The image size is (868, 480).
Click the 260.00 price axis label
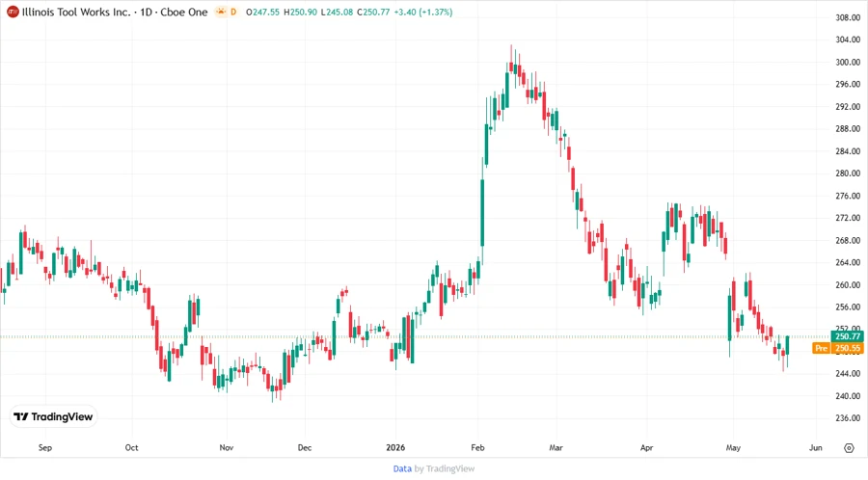point(848,284)
